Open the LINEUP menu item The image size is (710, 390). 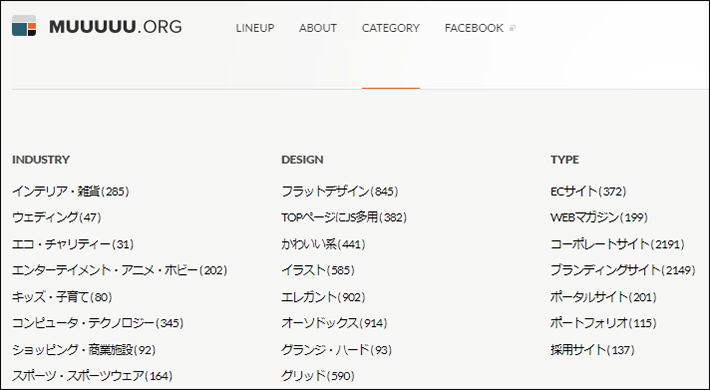pos(255,28)
